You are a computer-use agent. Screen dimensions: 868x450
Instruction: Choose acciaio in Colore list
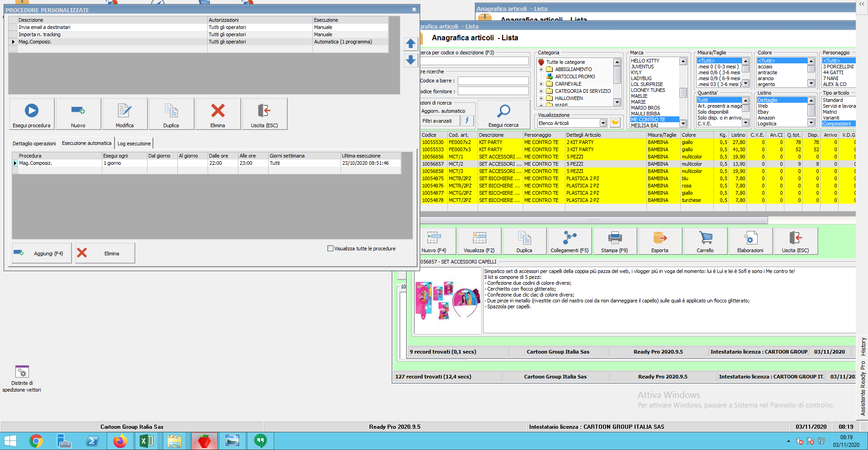pyautogui.click(x=765, y=67)
